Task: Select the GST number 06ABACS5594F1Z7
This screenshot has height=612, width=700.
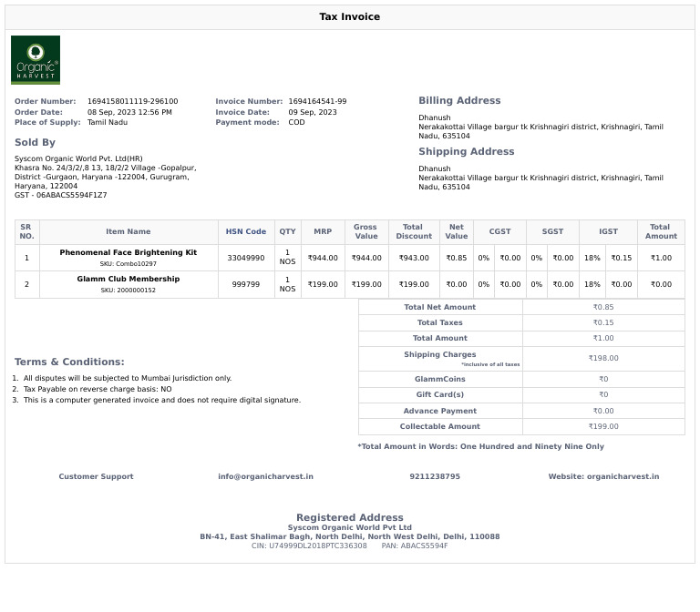Action: click(71, 195)
